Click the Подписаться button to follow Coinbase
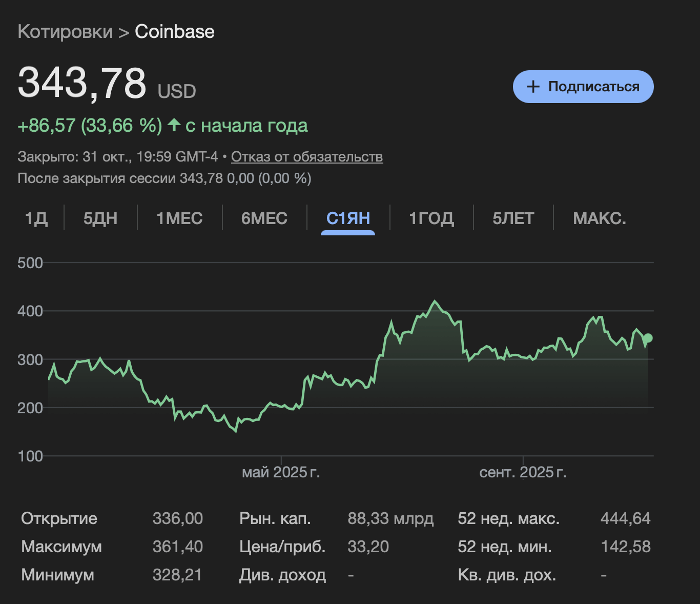The image size is (700, 604). pyautogui.click(x=583, y=87)
